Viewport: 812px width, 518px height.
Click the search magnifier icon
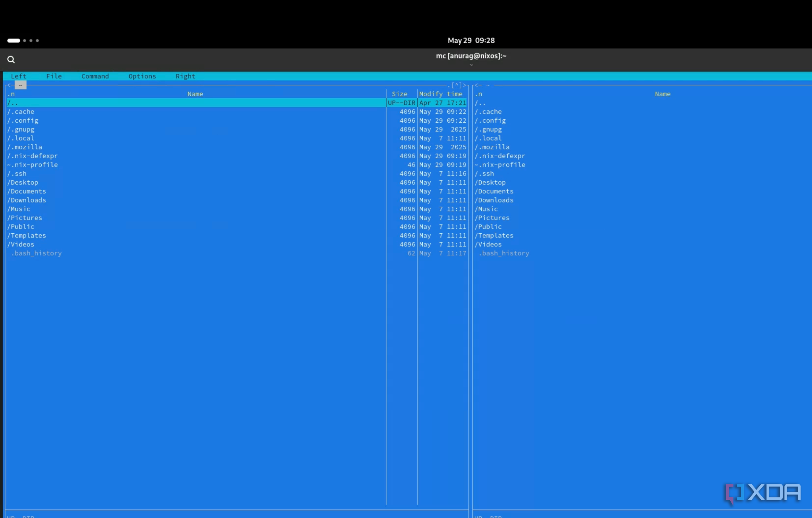click(x=11, y=60)
